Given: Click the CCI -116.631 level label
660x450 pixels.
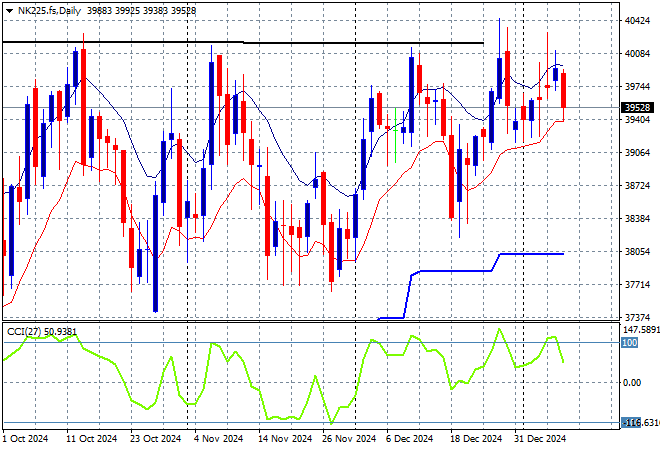Looking at the screenshot, I should pyautogui.click(x=640, y=422).
